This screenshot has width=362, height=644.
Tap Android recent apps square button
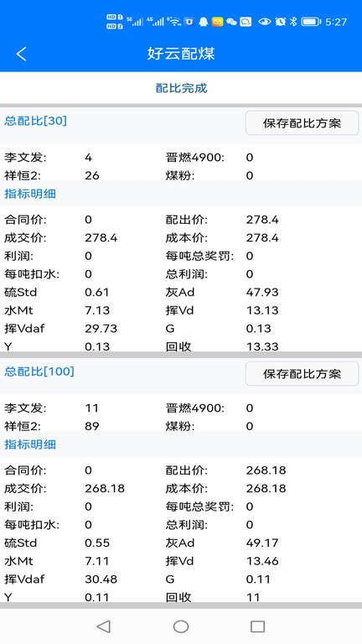pyautogui.click(x=258, y=626)
